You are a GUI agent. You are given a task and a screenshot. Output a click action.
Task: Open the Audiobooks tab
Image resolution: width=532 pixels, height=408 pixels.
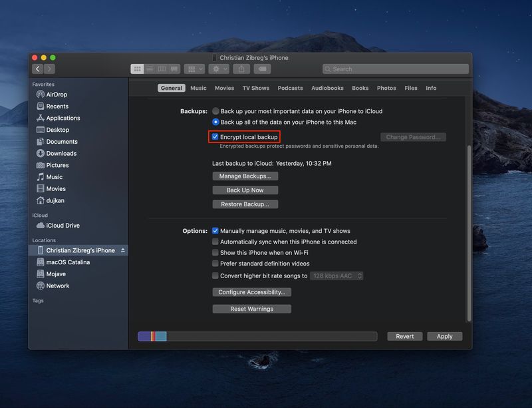327,88
